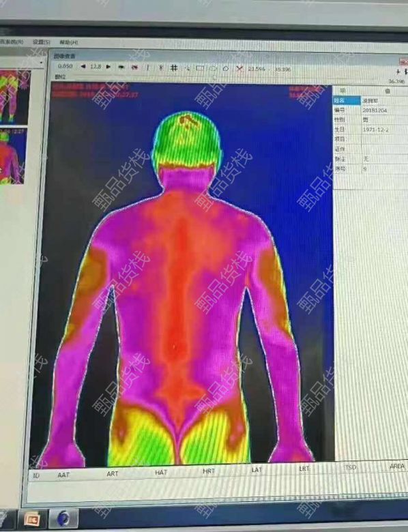Open the blue browser icon in taskbar
The width and height of the screenshot is (408, 532).
[x=63, y=518]
